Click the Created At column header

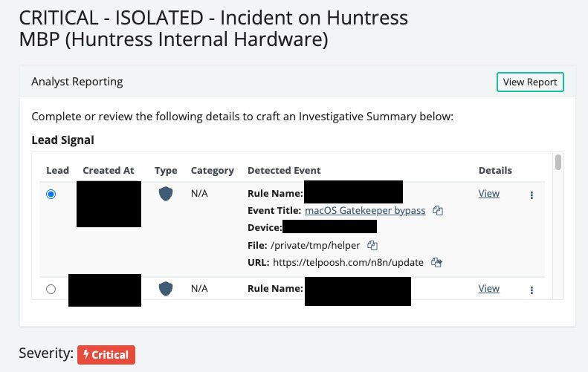(x=109, y=171)
